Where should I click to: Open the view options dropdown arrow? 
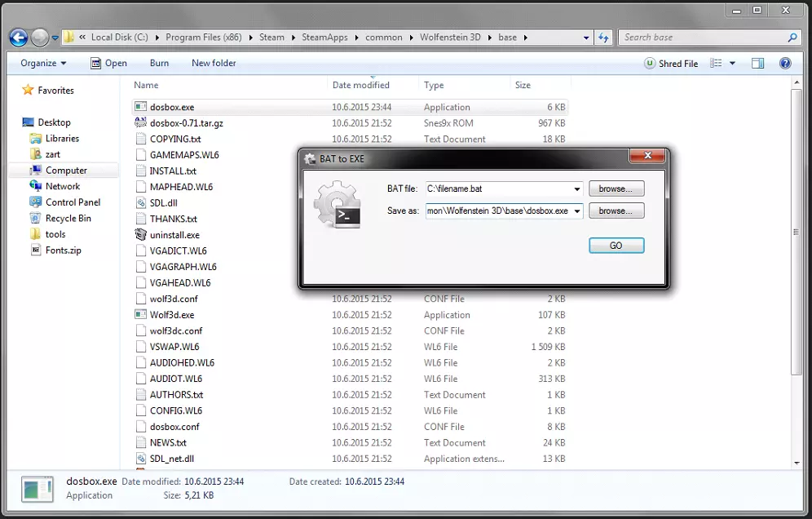click(x=732, y=64)
